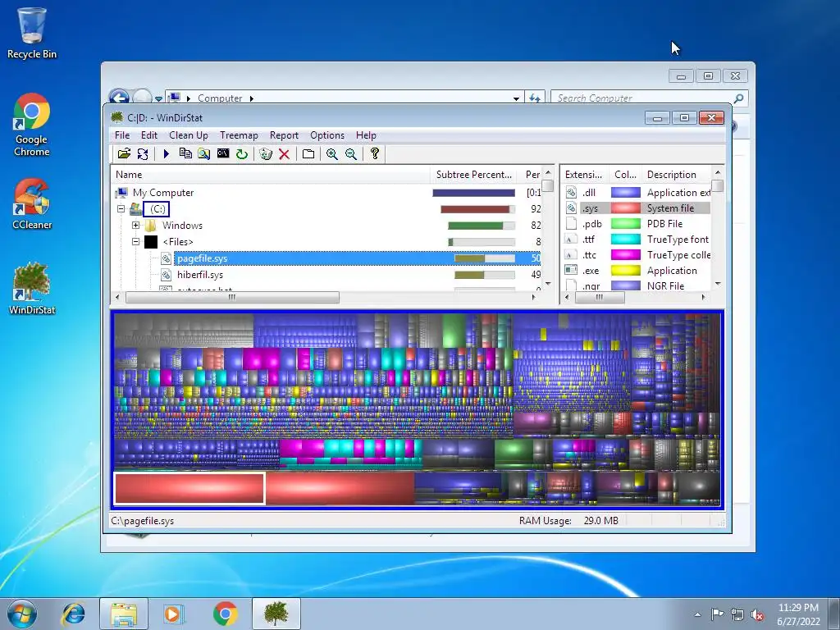Screen dimensions: 840x630
Task: Click the blue play-arrow Open Item icon
Action: tap(166, 154)
